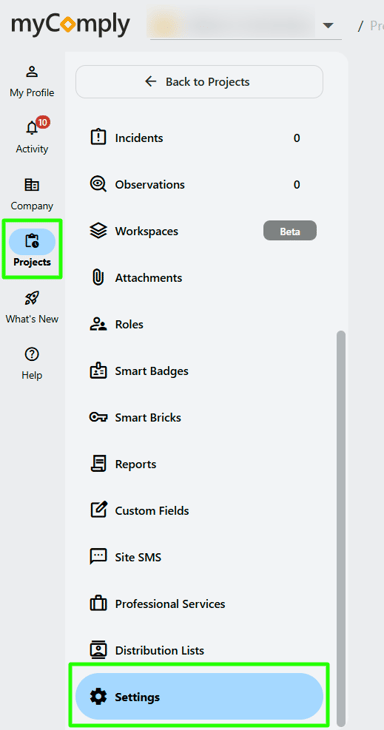Open the Attachments menu item
This screenshot has width=384, height=730.
[199, 277]
